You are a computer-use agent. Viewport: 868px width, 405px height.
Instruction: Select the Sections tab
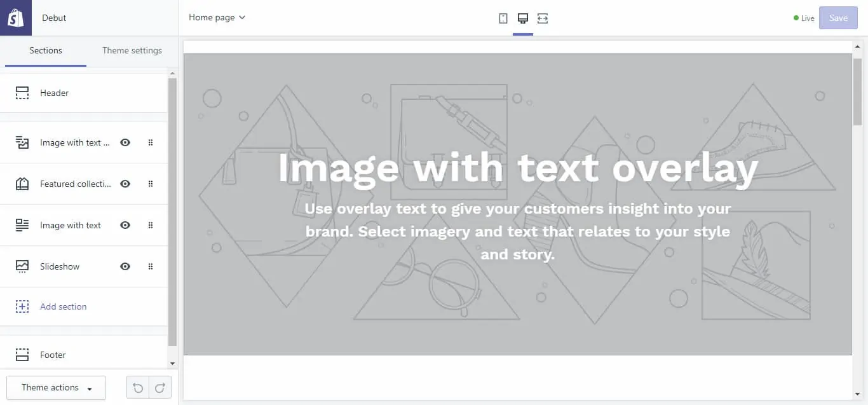45,50
